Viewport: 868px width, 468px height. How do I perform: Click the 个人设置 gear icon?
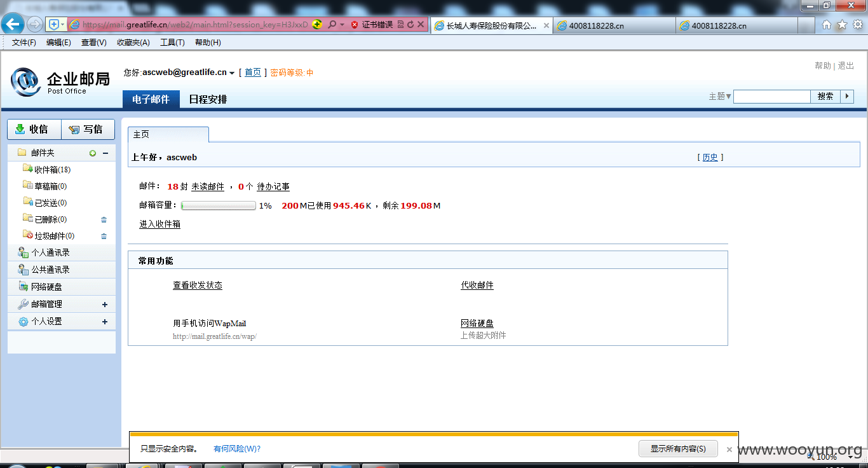pos(23,322)
